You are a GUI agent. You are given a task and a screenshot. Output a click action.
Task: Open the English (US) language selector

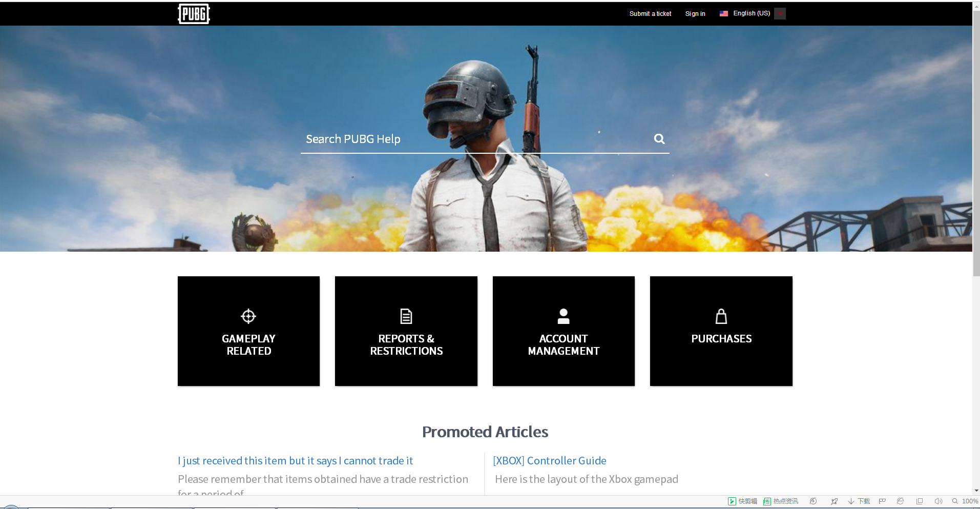pos(752,13)
